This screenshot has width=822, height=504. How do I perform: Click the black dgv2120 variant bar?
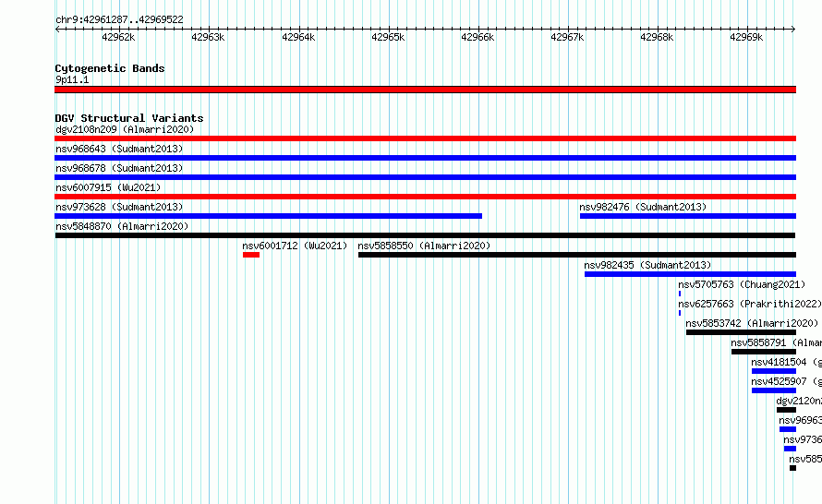click(786, 410)
